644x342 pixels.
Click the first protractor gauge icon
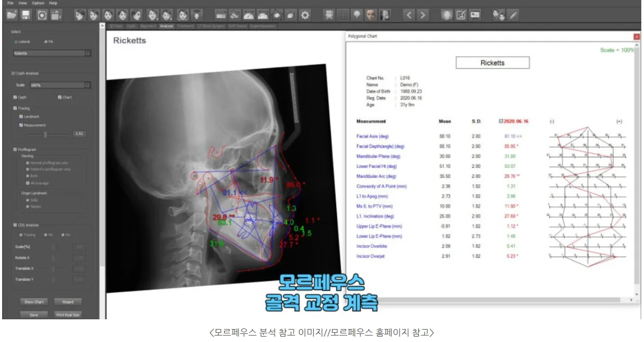(x=249, y=16)
